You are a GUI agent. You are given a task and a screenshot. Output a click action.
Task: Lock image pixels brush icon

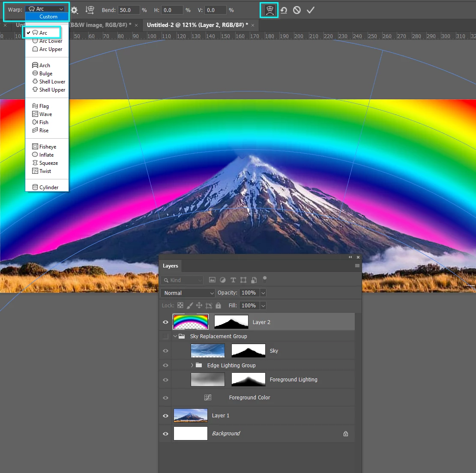tap(190, 305)
